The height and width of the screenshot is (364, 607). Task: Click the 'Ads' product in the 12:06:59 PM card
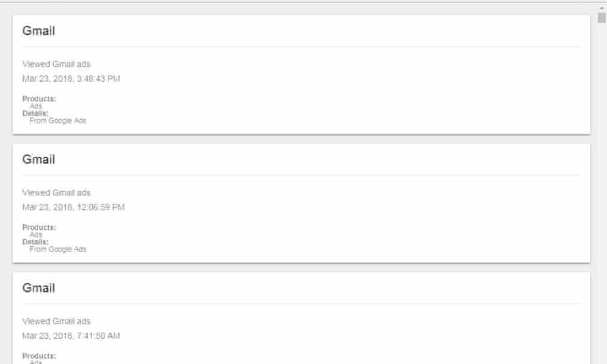[35, 235]
